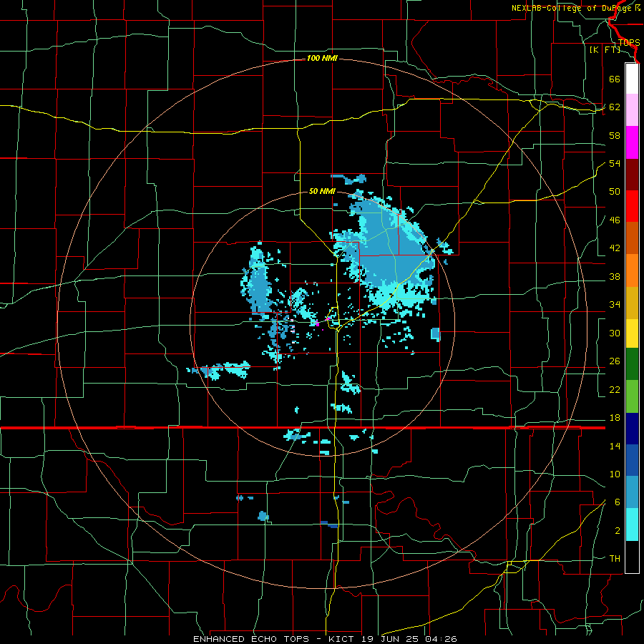
Task: Click the "04:26" timestamp
Action: point(441,639)
